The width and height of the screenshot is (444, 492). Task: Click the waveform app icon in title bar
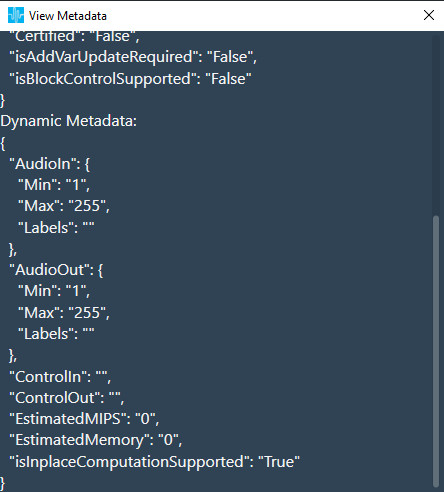pos(16,15)
